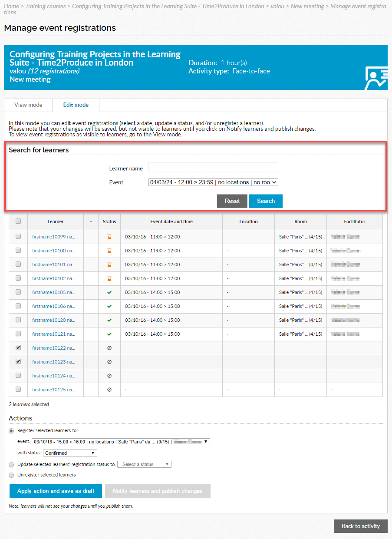Screen dimensions: 392x539
Task: Open learner link firstname10106
Action: (54, 306)
